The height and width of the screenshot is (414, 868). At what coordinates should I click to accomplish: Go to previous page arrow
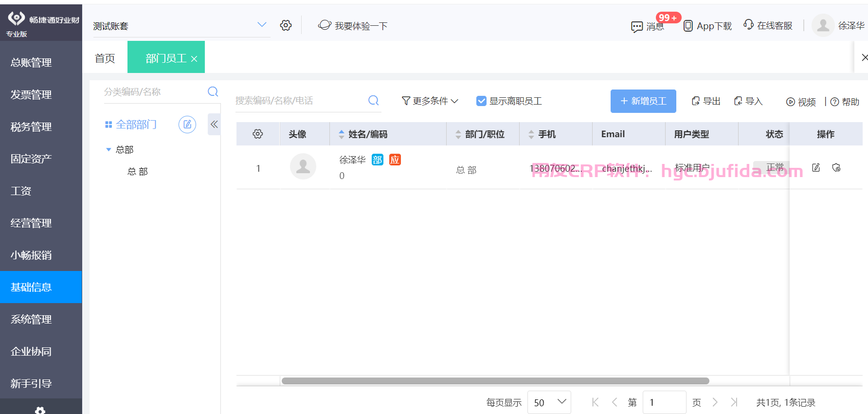tap(615, 402)
